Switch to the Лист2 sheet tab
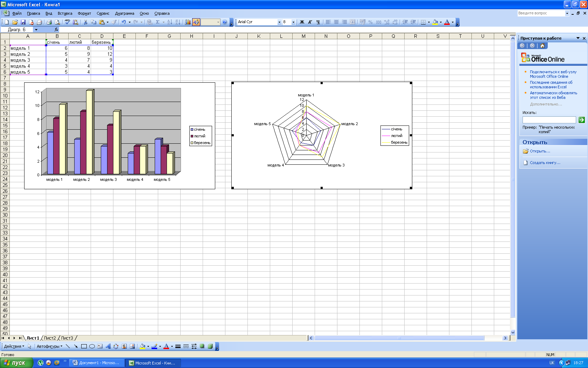The image size is (588, 368). click(50, 338)
